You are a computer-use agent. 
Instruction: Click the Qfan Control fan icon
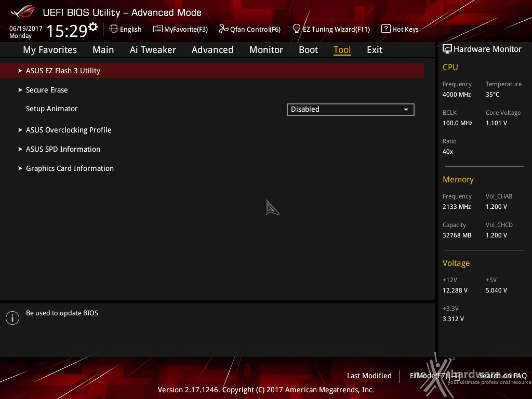(x=223, y=29)
